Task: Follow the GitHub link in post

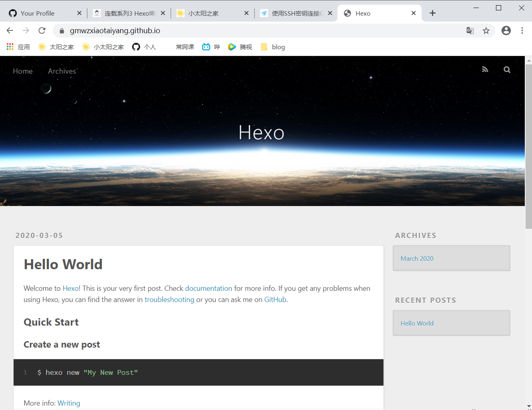Action: tap(275, 300)
